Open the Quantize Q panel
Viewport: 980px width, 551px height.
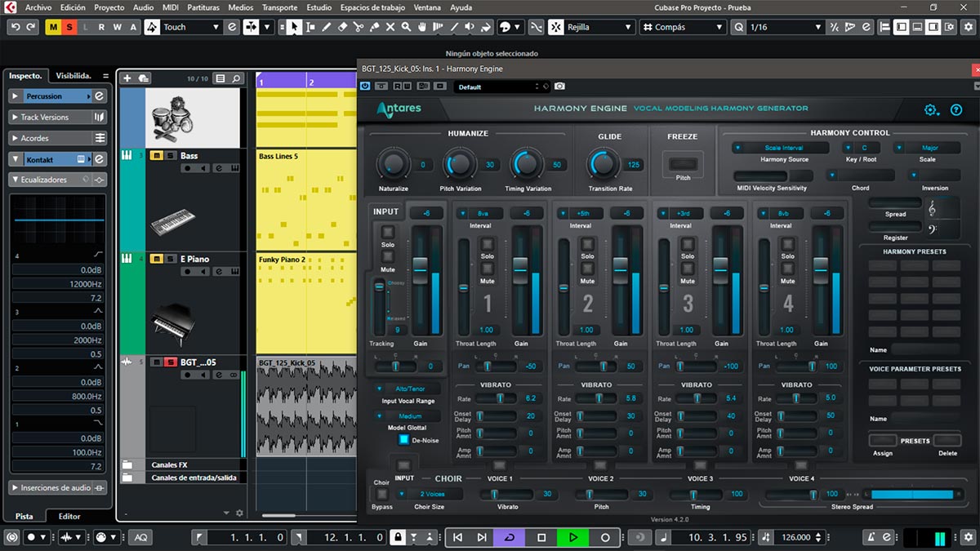738,27
